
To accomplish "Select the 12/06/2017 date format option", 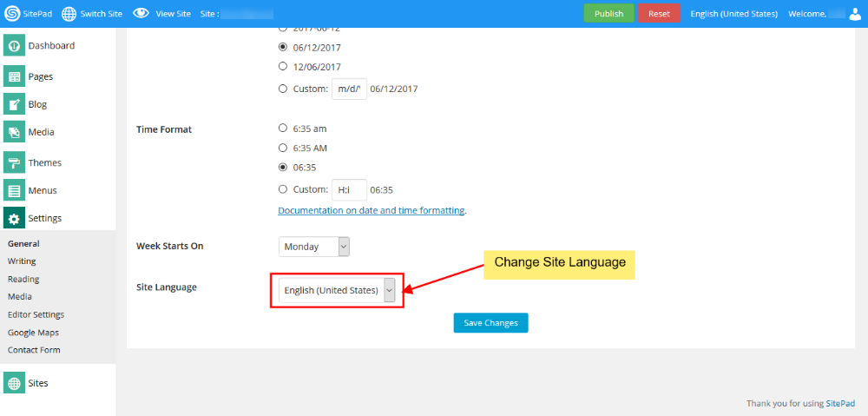I will point(283,66).
